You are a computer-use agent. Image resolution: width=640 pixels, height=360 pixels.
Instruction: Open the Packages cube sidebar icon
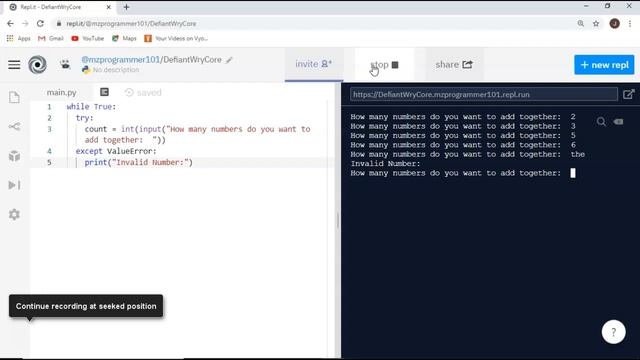click(14, 156)
